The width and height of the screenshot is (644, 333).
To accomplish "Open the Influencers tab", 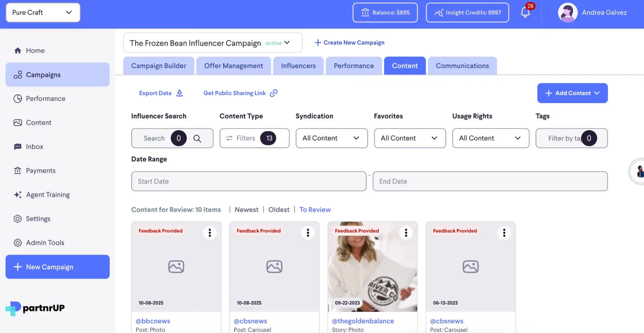I will point(298,66).
